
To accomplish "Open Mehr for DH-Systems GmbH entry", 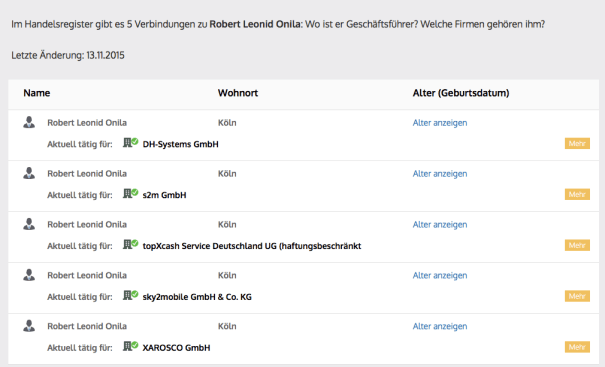I will (577, 144).
